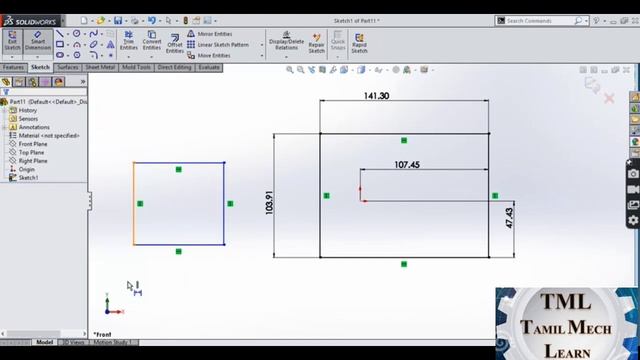This screenshot has height=360, width=640.
Task: Select the Spline sketch tool
Action: point(93,34)
